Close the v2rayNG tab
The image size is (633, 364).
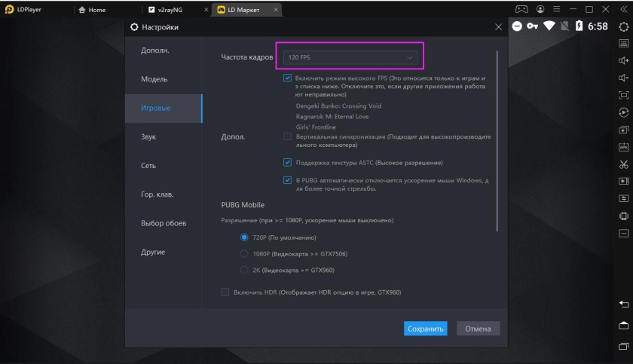coord(206,9)
